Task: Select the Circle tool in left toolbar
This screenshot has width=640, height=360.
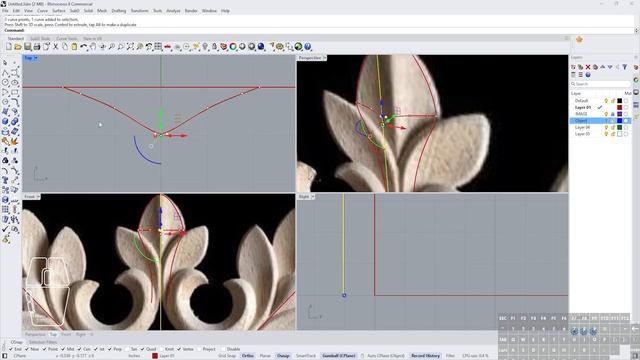Action: pyautogui.click(x=5, y=82)
